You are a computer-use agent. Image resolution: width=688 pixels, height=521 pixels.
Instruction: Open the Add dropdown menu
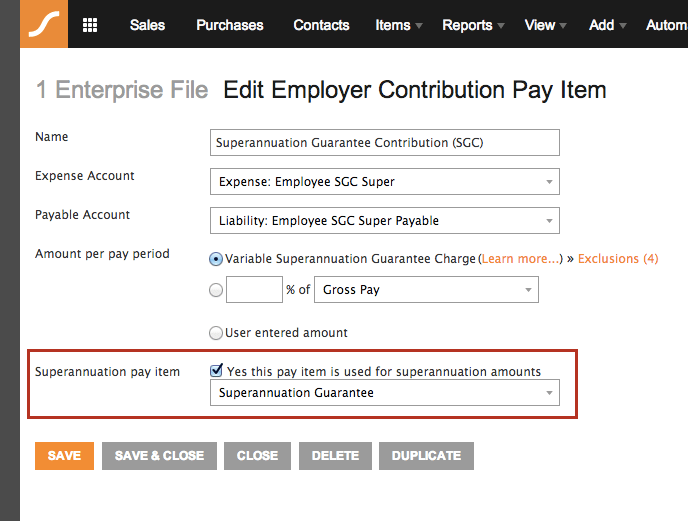tap(608, 25)
